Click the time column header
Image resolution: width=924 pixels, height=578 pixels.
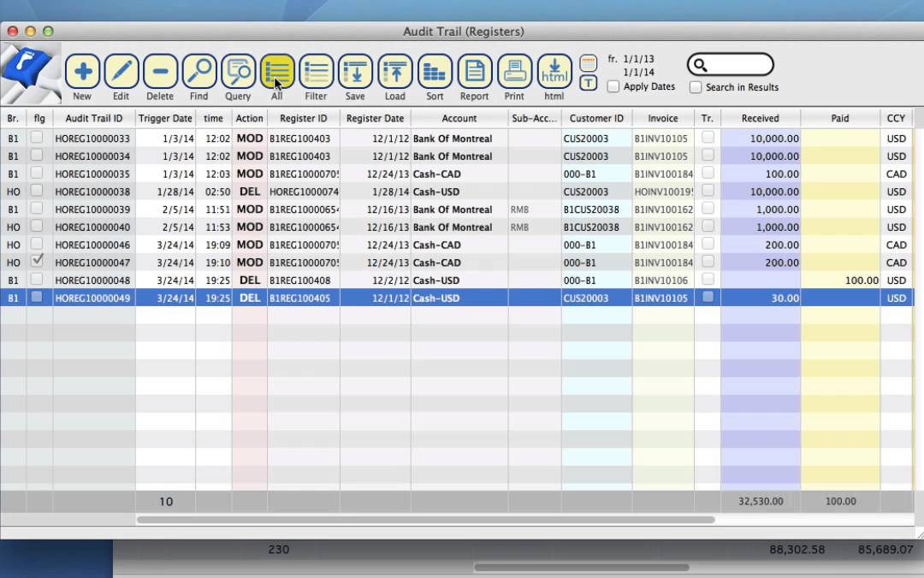(213, 119)
